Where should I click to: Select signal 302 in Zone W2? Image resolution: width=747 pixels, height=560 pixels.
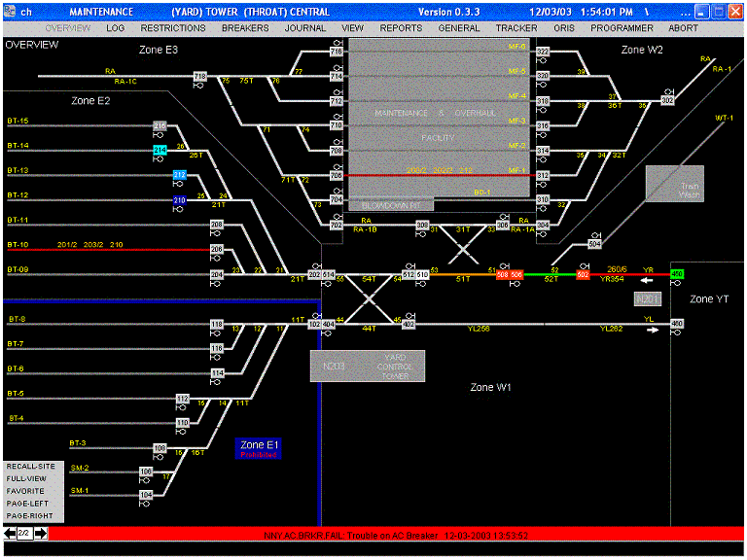point(667,100)
